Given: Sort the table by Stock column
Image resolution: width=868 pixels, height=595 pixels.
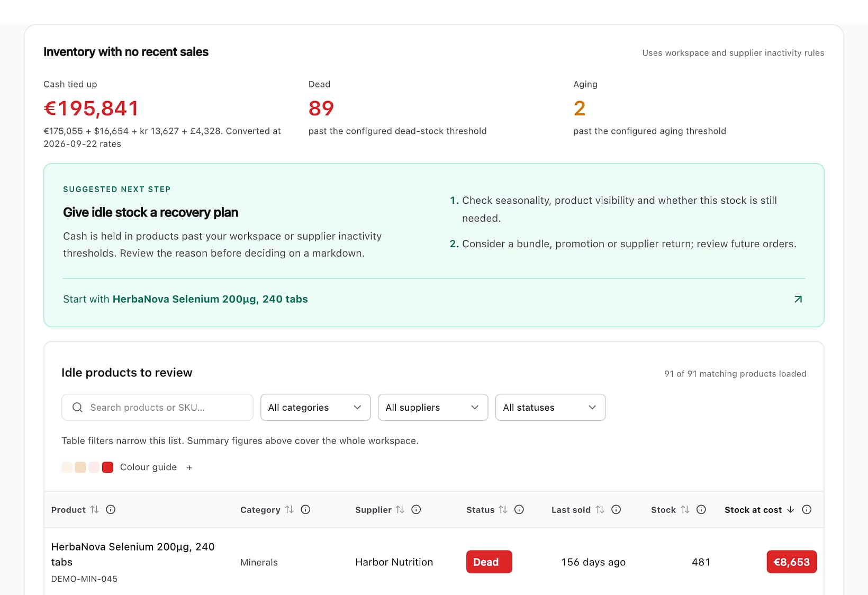Looking at the screenshot, I should tap(685, 509).
